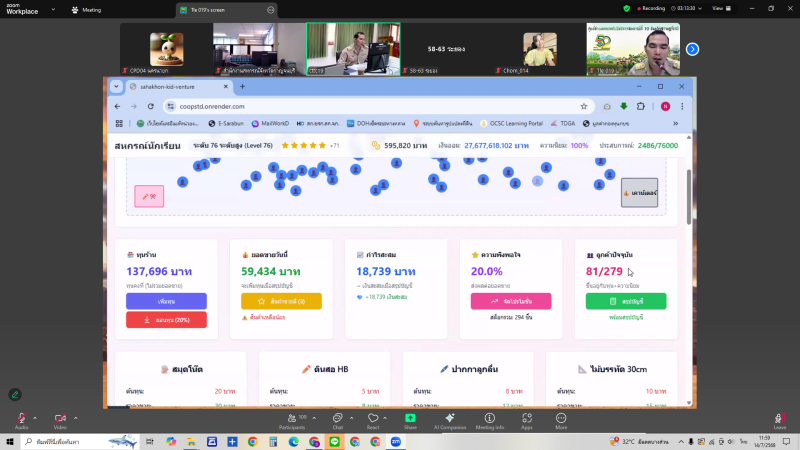
Task: Open the Participants panel
Action: tap(292, 418)
